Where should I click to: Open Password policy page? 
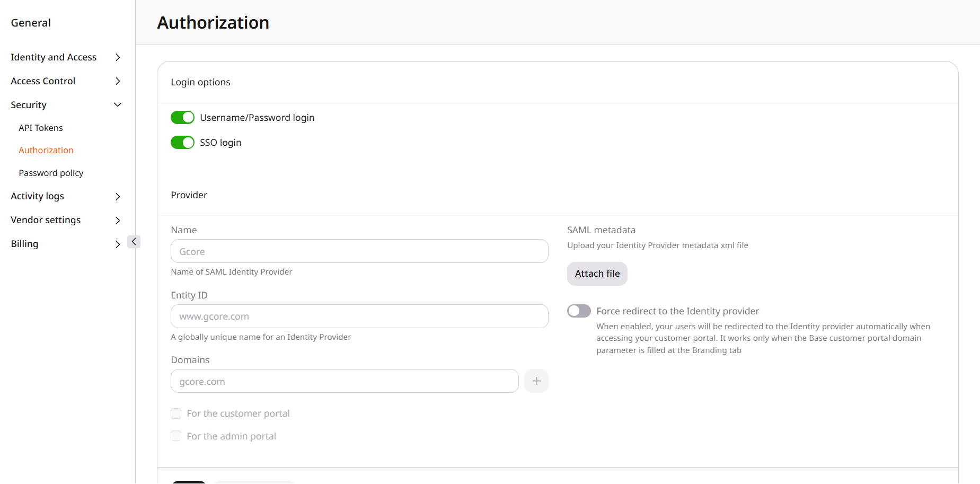[51, 173]
